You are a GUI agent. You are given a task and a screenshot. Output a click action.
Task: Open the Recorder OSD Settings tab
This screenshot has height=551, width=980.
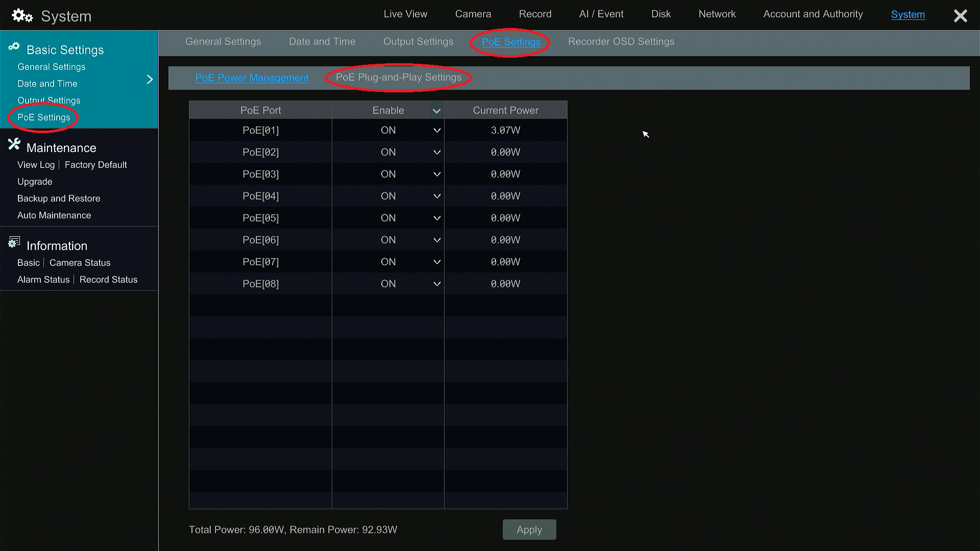[621, 41]
